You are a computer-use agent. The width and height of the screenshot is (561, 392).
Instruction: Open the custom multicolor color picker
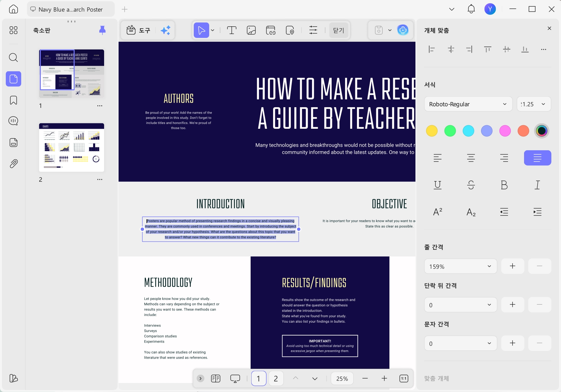click(x=542, y=131)
